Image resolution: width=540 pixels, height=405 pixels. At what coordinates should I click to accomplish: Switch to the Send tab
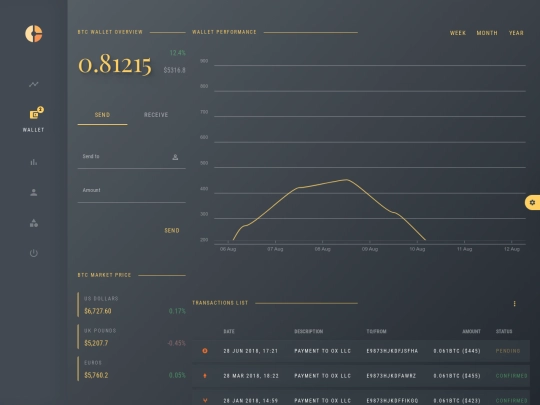102,115
